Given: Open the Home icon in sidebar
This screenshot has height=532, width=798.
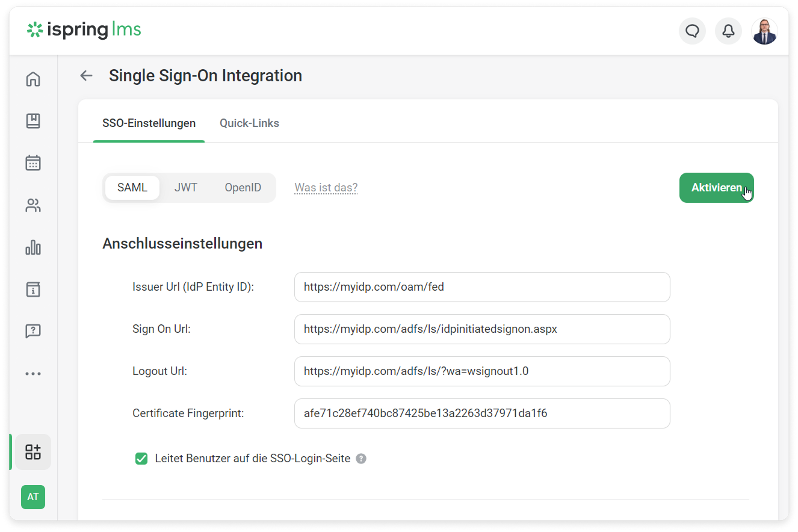Looking at the screenshot, I should 33,79.
